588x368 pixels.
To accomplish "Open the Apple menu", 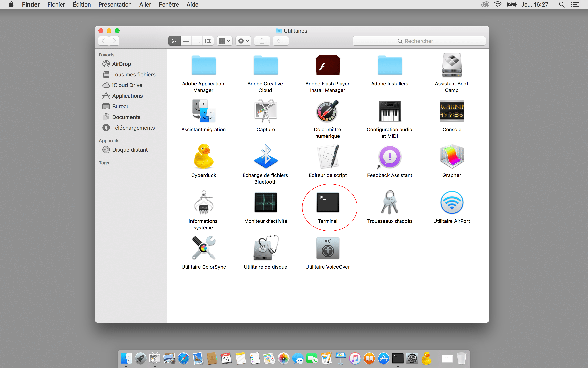I will tap(11, 4).
